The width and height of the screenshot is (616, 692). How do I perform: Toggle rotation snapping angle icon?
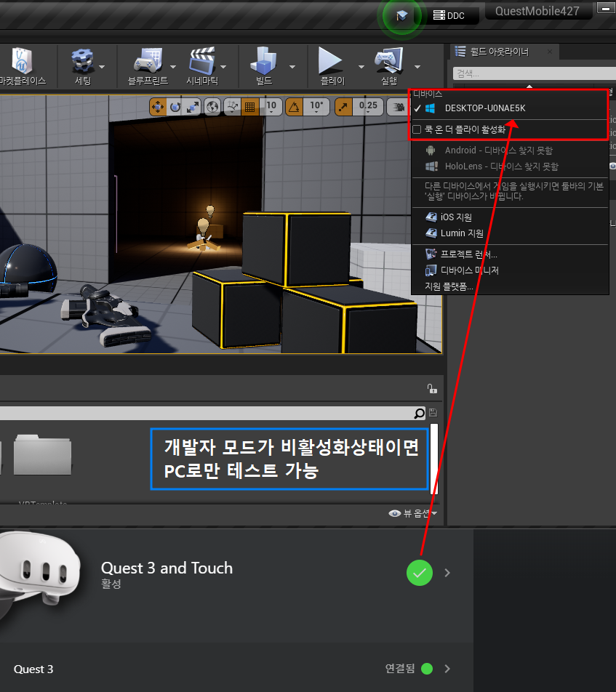294,107
